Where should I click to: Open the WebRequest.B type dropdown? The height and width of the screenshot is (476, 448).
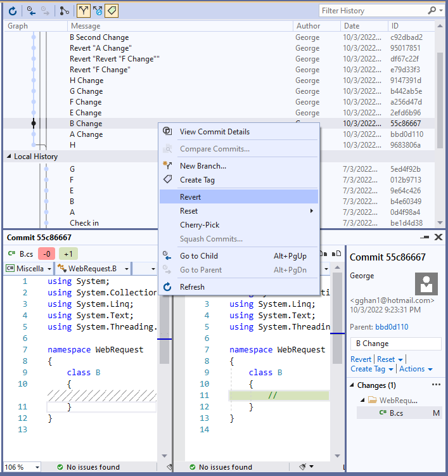click(x=127, y=269)
